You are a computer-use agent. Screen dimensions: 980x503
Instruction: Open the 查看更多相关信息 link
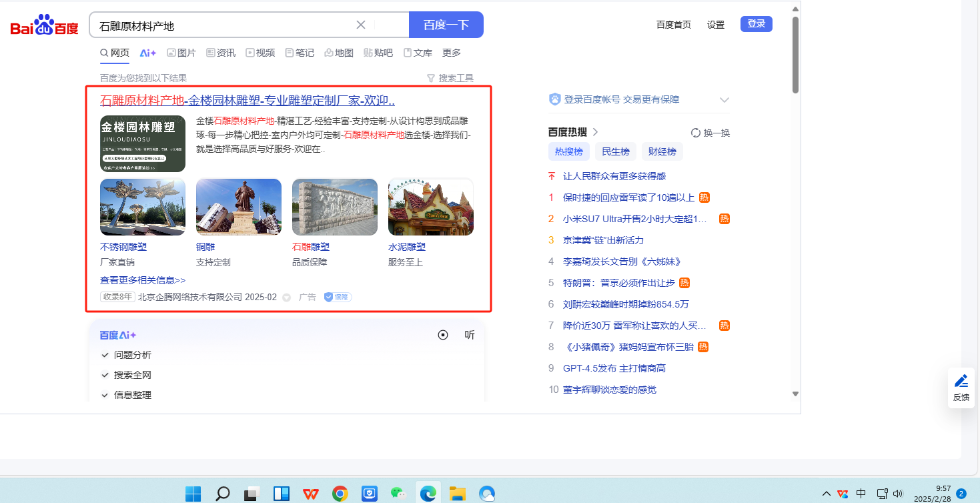click(x=143, y=280)
